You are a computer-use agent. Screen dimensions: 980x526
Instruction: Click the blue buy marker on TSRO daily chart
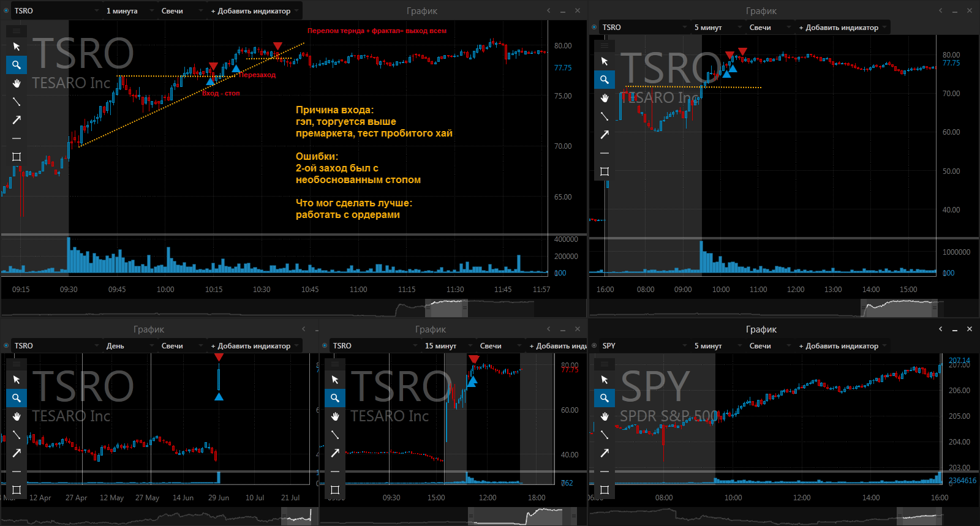219,397
